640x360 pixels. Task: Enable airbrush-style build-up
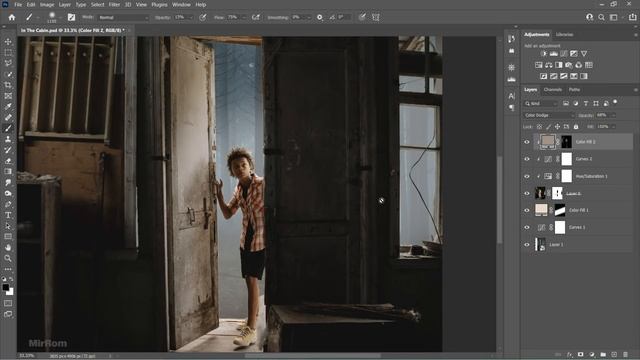pyautogui.click(x=256, y=17)
